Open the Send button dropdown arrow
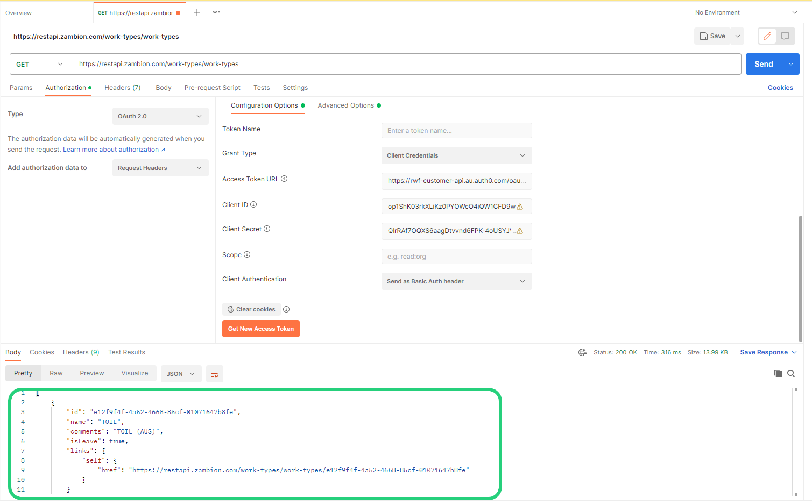812x504 pixels. tap(791, 64)
